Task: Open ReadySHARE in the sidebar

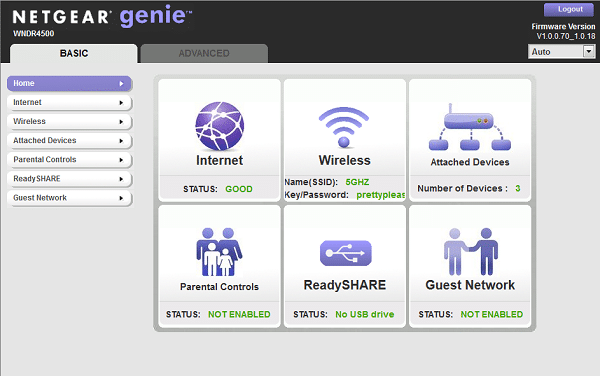Action: pyautogui.click(x=69, y=179)
